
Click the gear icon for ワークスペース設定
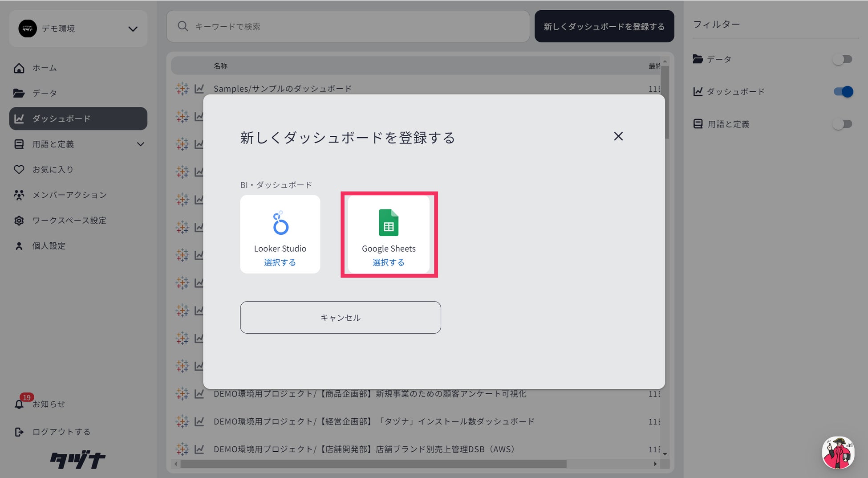[x=19, y=221]
